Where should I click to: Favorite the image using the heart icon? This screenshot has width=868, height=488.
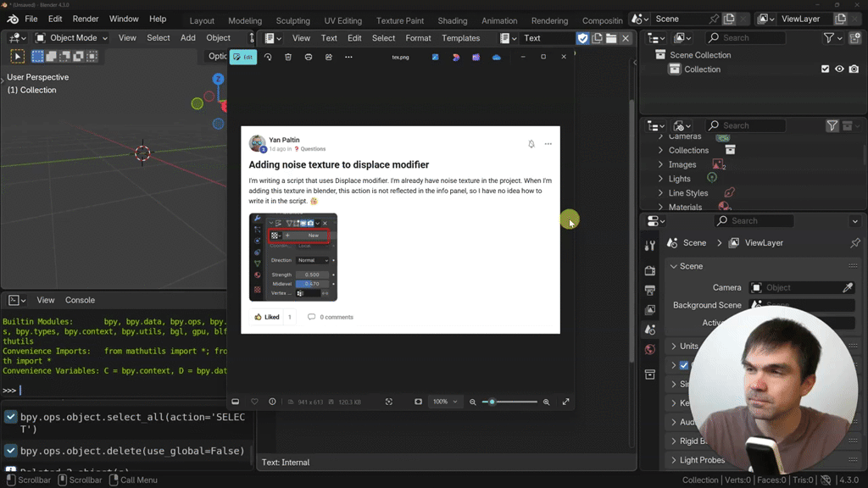(x=254, y=402)
